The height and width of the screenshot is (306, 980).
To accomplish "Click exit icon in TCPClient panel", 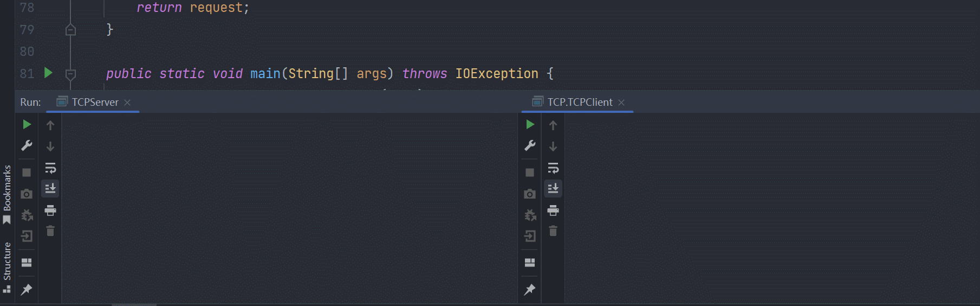I will (530, 236).
